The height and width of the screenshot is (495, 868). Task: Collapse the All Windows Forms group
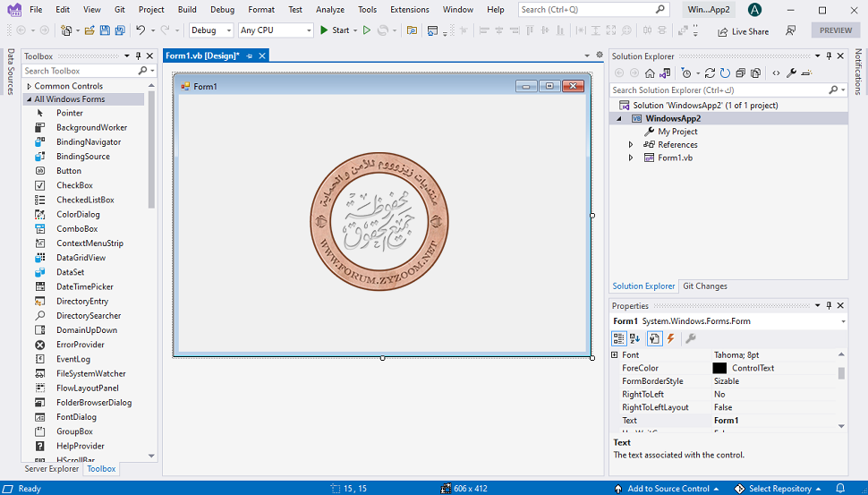[29, 99]
